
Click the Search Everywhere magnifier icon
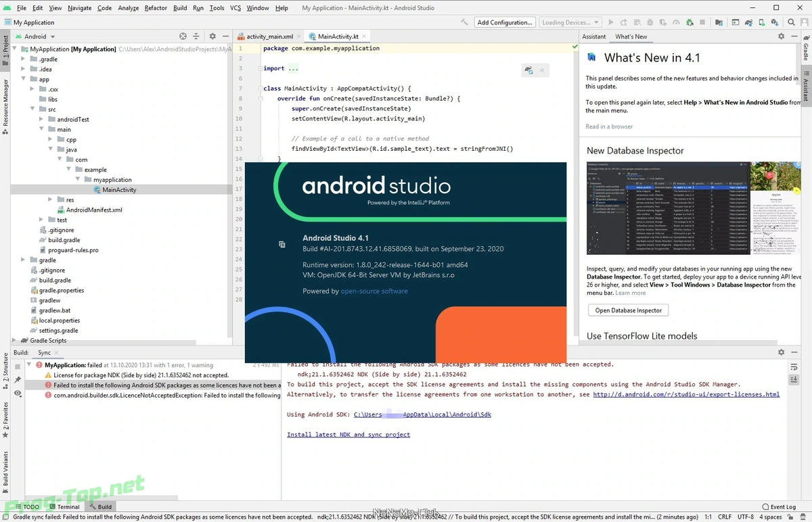coord(791,22)
